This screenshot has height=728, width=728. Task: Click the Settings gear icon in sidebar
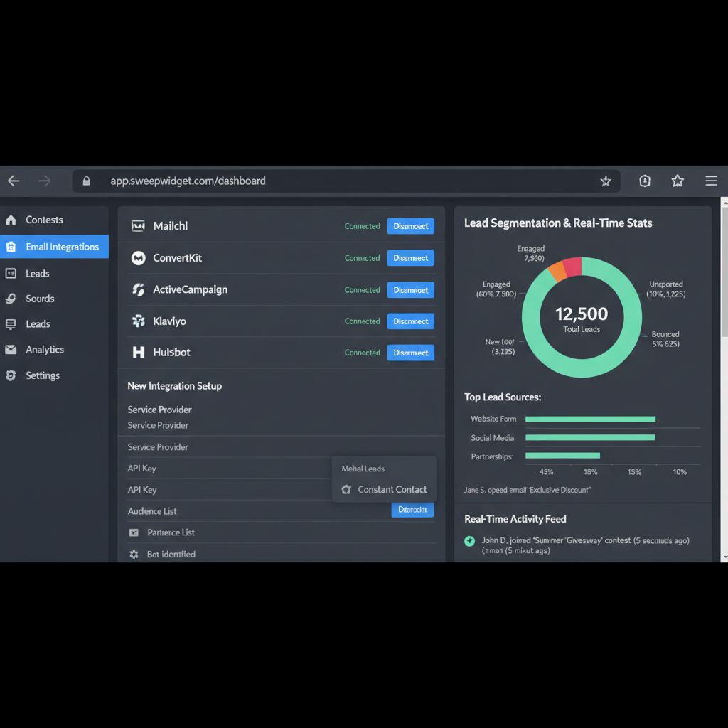point(11,375)
